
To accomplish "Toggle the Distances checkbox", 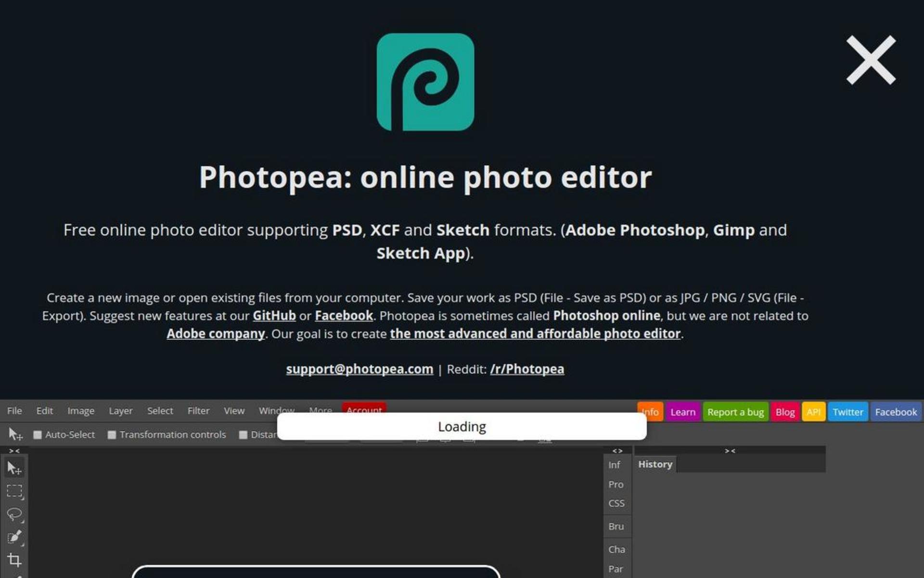I will pyautogui.click(x=243, y=435).
